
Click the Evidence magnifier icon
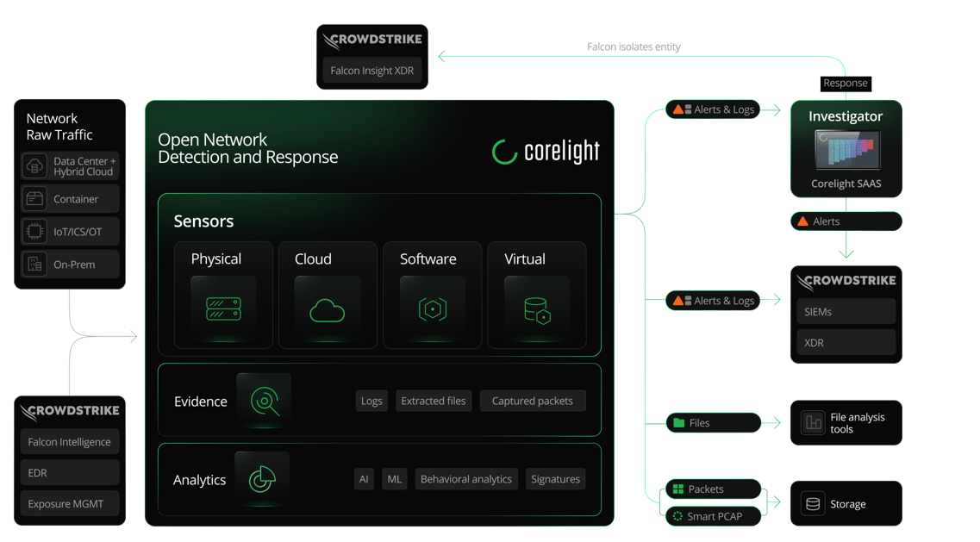click(x=265, y=401)
